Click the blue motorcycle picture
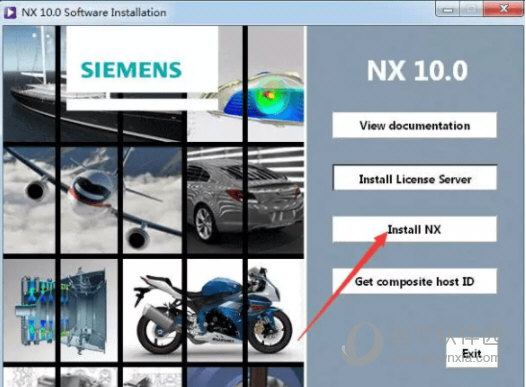The image size is (526, 387). [214, 311]
